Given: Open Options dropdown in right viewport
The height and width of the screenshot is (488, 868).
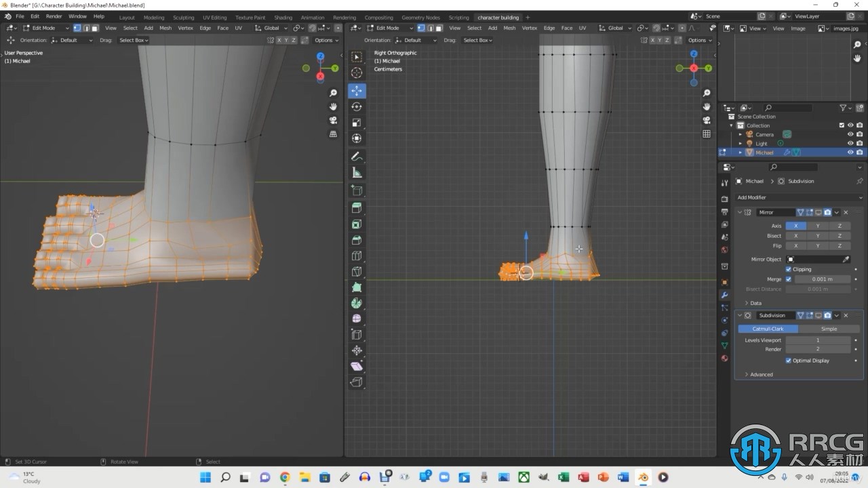Looking at the screenshot, I should [x=698, y=40].
